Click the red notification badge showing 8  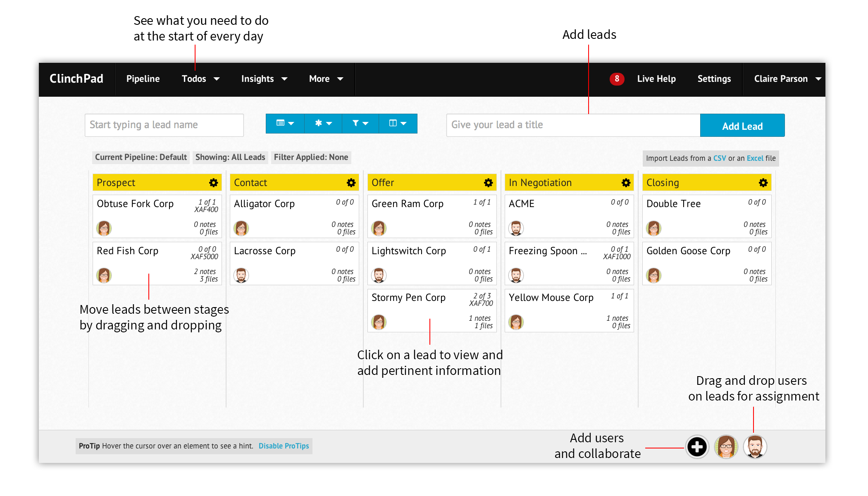[x=617, y=79]
